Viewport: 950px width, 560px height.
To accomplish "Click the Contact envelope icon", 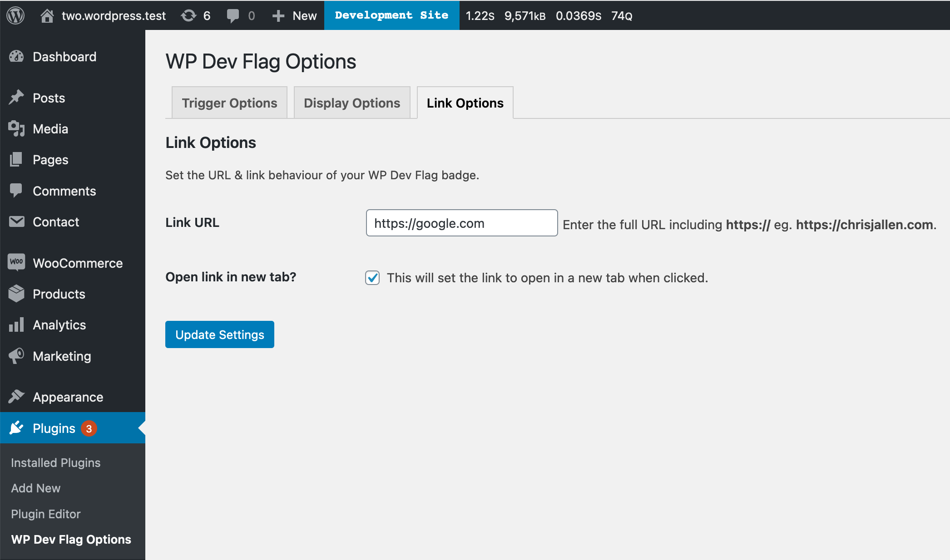I will click(x=16, y=222).
